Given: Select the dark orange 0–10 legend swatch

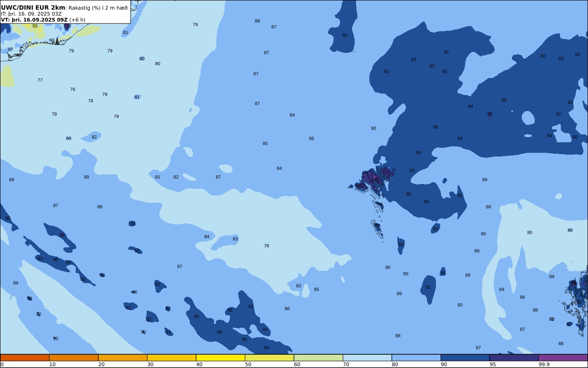Looking at the screenshot, I should (x=25, y=357).
